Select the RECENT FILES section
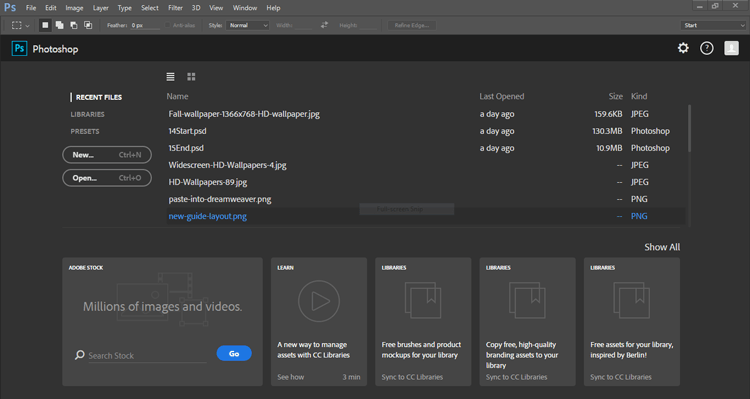Screen dimensions: 750x399 tap(99, 97)
